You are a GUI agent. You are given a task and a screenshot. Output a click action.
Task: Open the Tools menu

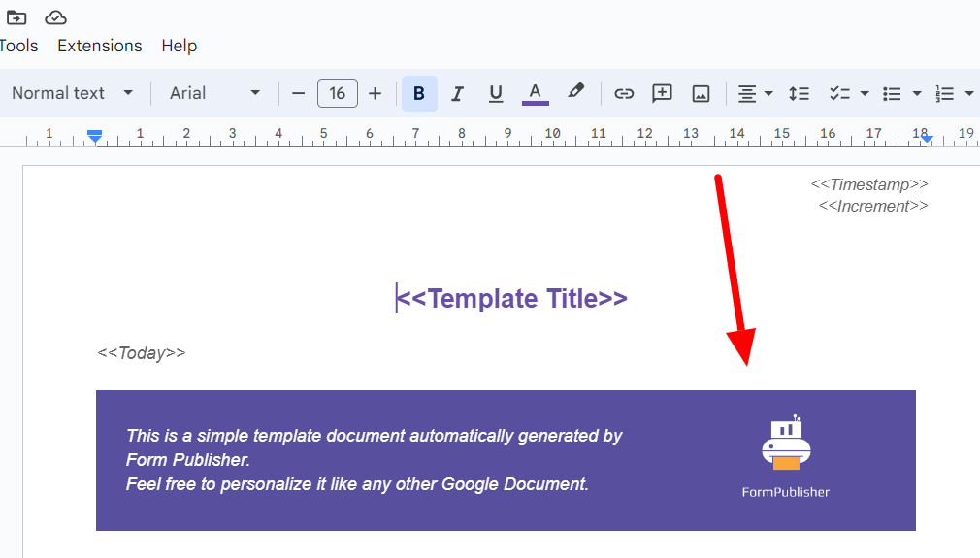18,46
